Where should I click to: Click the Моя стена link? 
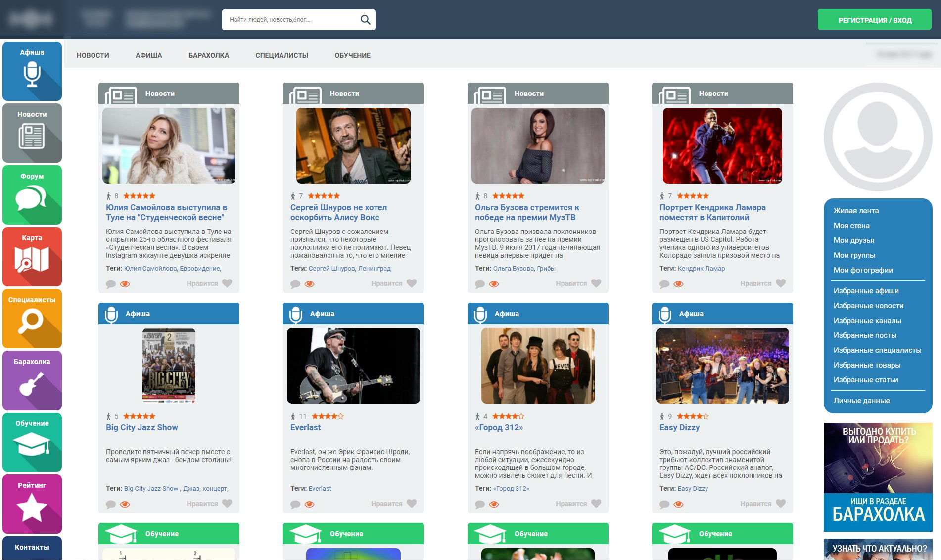851,226
